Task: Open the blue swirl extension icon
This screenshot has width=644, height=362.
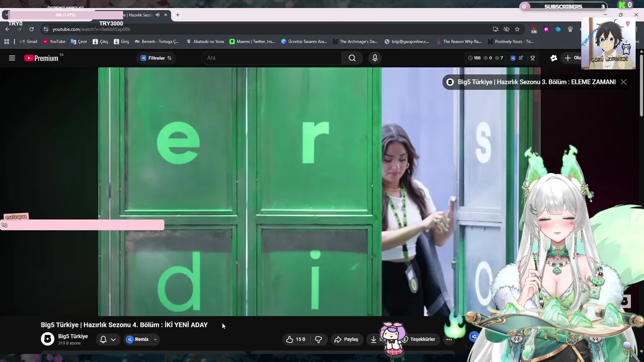Action: click(558, 29)
